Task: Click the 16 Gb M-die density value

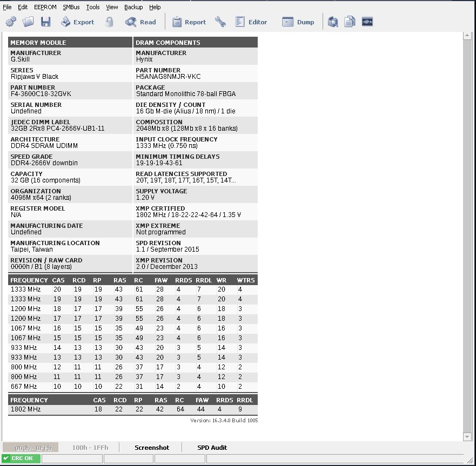Action: coord(185,111)
